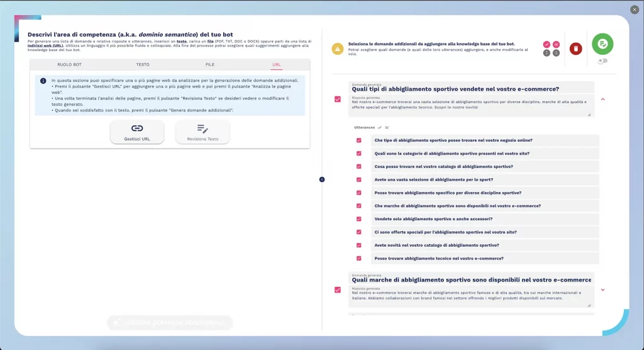Uncheck utterance 'Quali sono le categorie'
644x350 pixels.
(x=359, y=154)
